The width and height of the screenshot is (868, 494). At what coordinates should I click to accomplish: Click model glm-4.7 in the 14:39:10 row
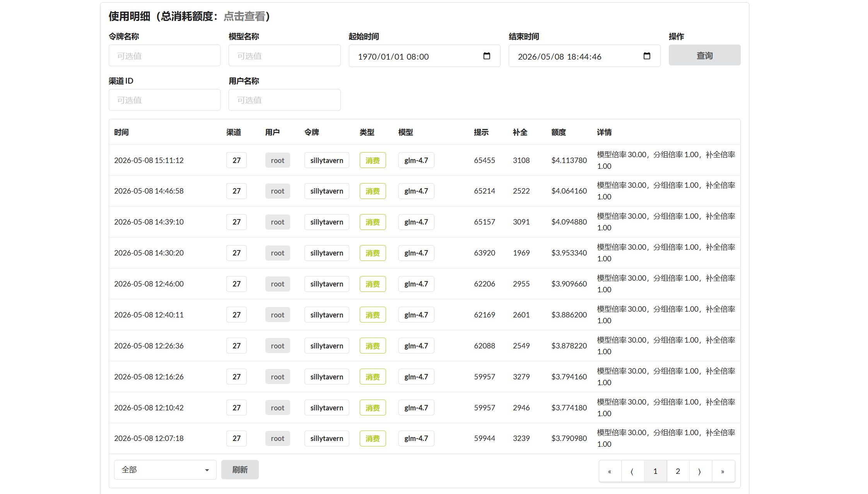coord(416,222)
